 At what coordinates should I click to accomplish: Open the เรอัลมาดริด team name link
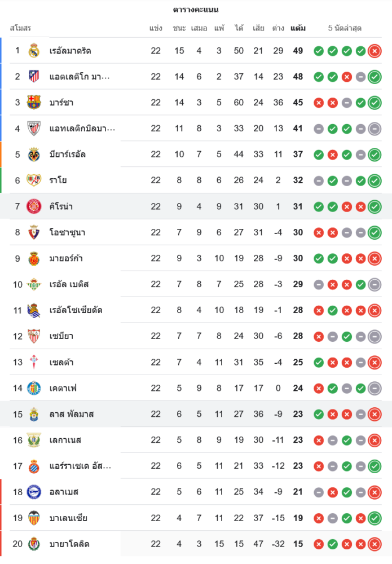point(71,51)
